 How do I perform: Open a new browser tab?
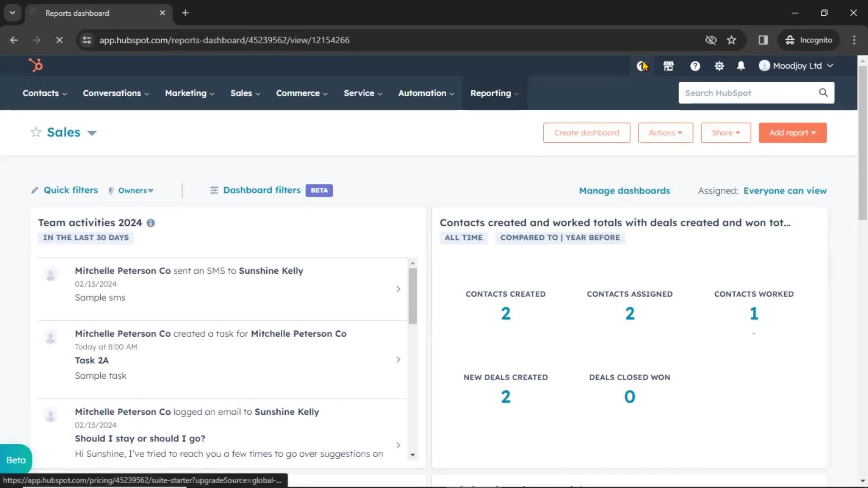click(x=185, y=13)
